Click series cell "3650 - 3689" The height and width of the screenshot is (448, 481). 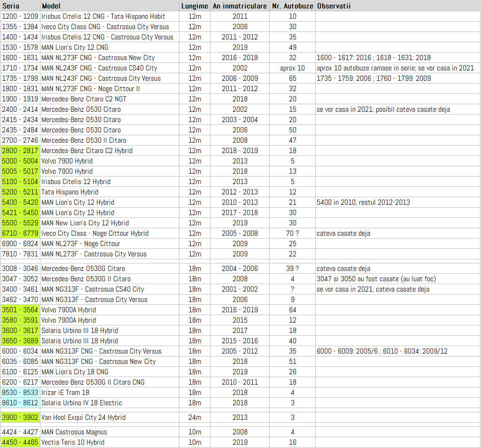coord(20,341)
